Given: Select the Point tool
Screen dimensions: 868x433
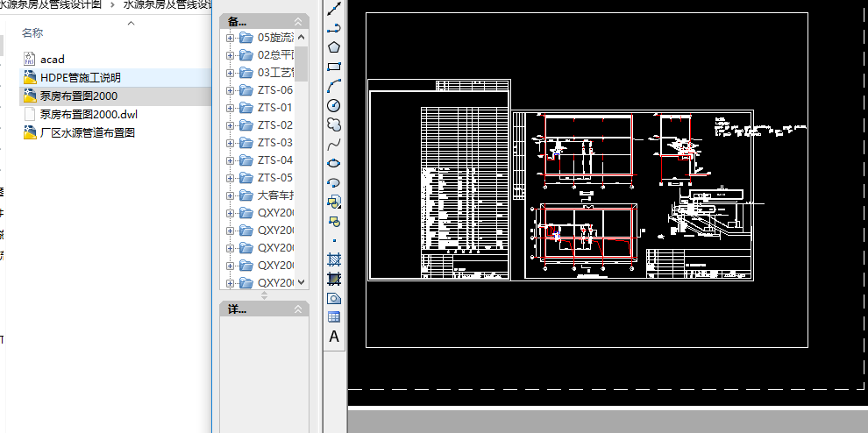Looking at the screenshot, I should click(x=334, y=240).
